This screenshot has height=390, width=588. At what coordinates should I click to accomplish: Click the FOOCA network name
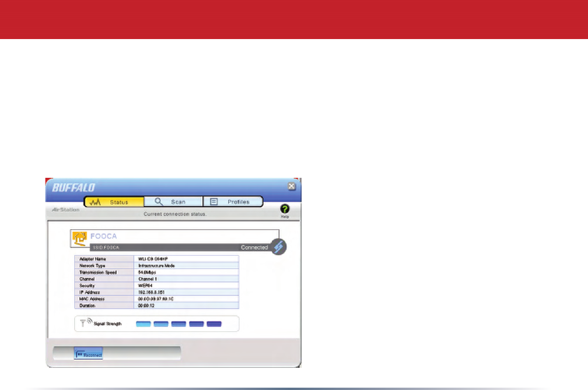pyautogui.click(x=103, y=237)
